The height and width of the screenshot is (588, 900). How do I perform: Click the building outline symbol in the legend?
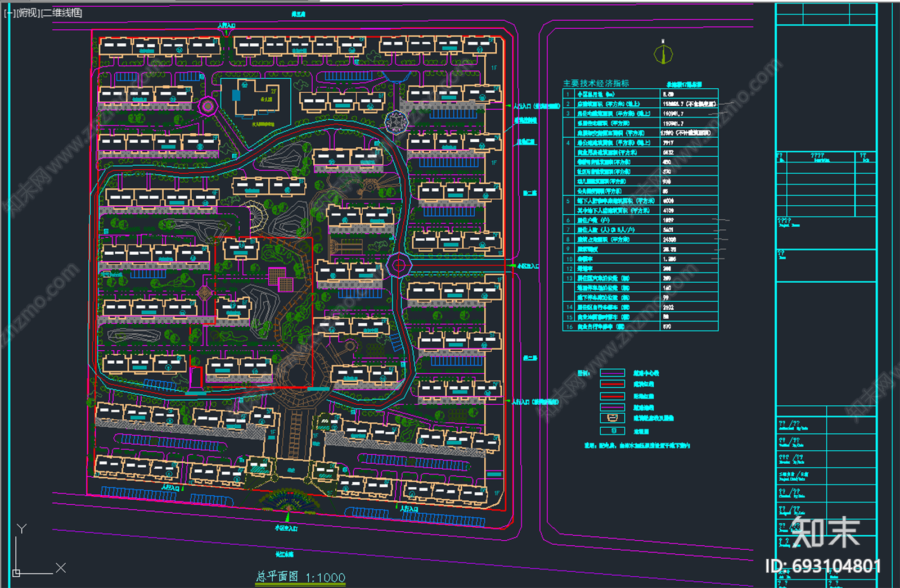click(x=613, y=418)
